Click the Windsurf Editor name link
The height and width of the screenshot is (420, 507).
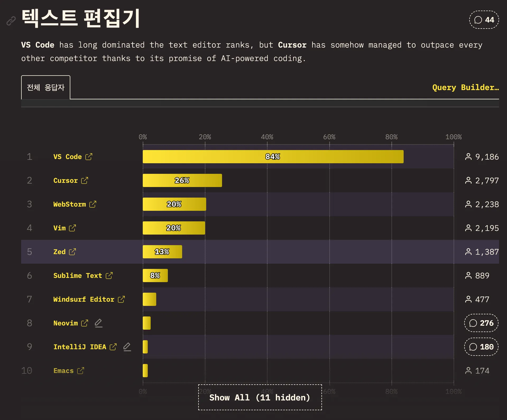pos(84,299)
